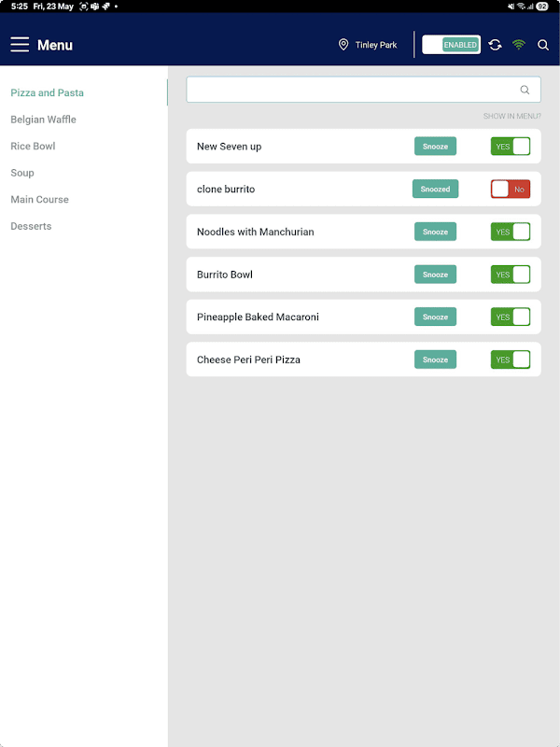The image size is (560, 747).
Task: Select the Belgian Waffle category
Action: pos(43,120)
